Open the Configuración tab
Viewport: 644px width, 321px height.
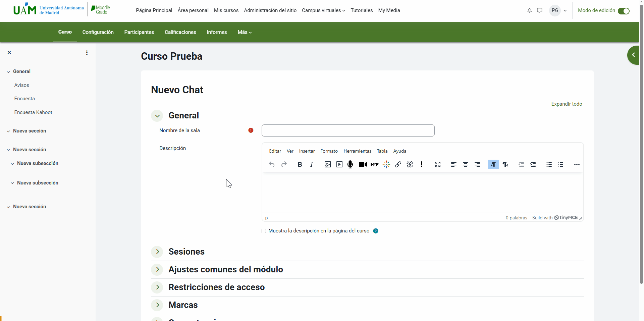(98, 32)
